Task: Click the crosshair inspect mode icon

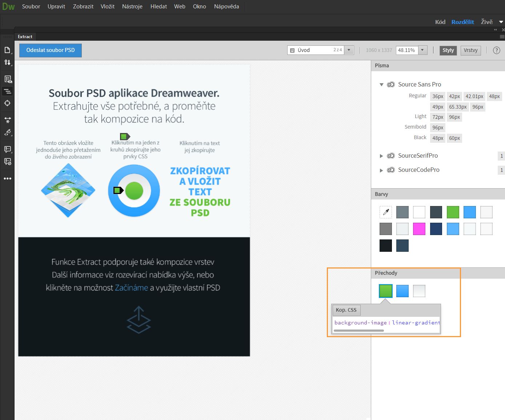Action: (x=7, y=103)
